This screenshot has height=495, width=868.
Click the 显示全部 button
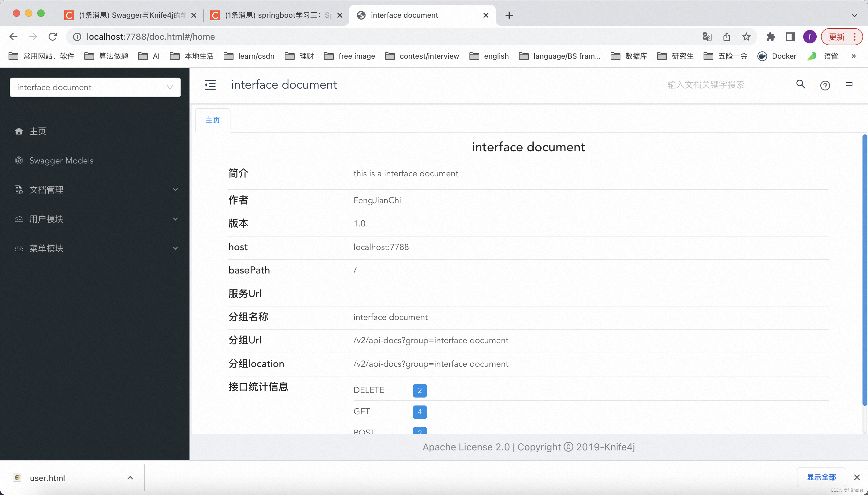tap(822, 477)
